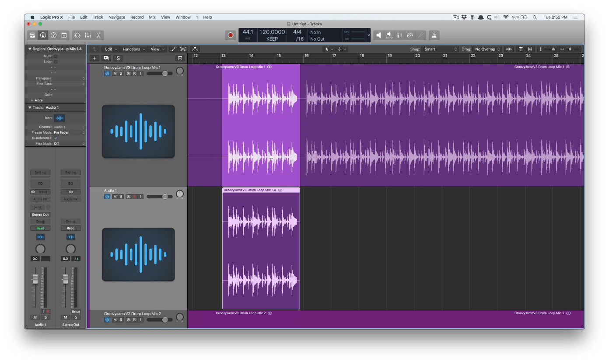Toggle record enable on Audio 1 track

(134, 197)
